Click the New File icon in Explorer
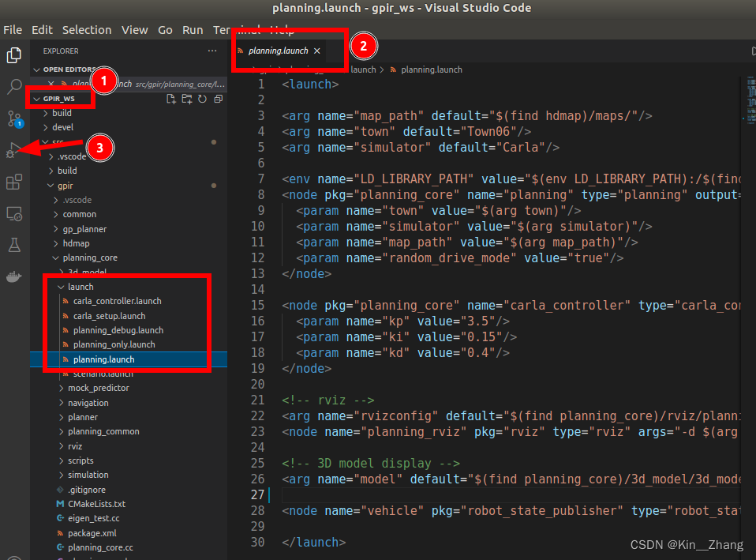 pos(170,99)
